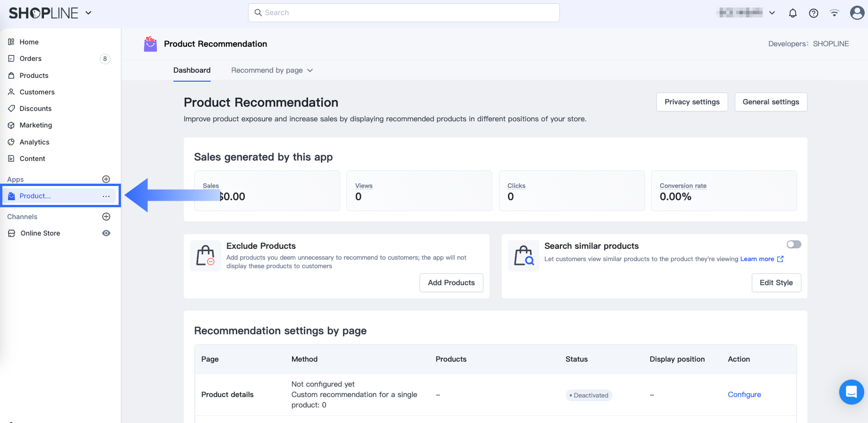This screenshot has height=423, width=868.
Task: View the Online Store eye icon
Action: (x=106, y=233)
